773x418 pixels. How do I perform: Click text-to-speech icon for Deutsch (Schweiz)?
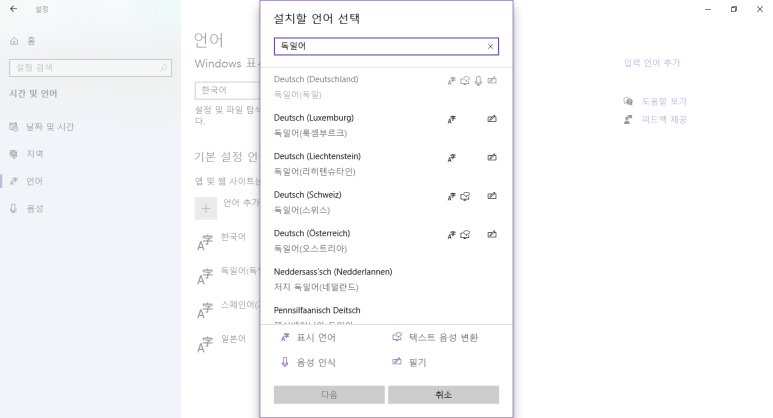465,196
